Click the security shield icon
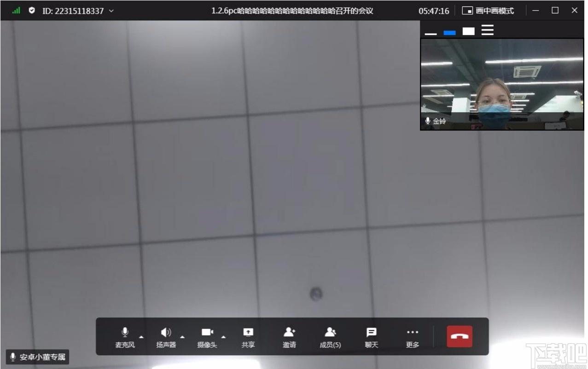This screenshot has width=588, height=369. pyautogui.click(x=32, y=10)
